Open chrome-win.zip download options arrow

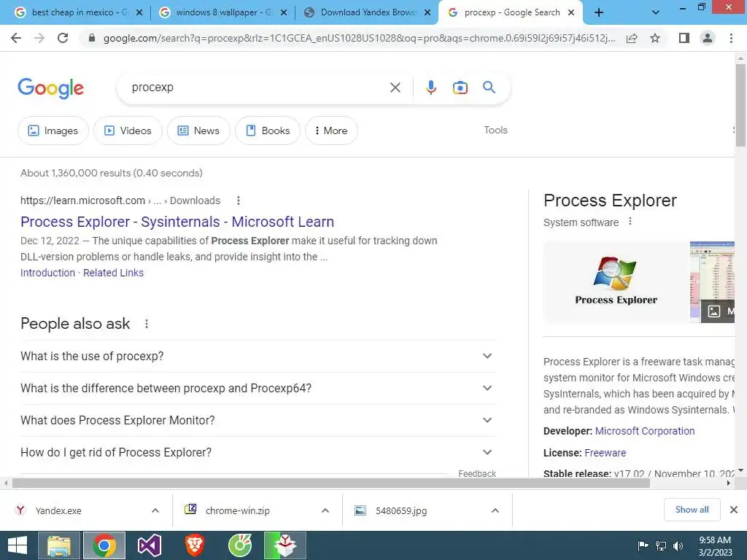click(325, 510)
